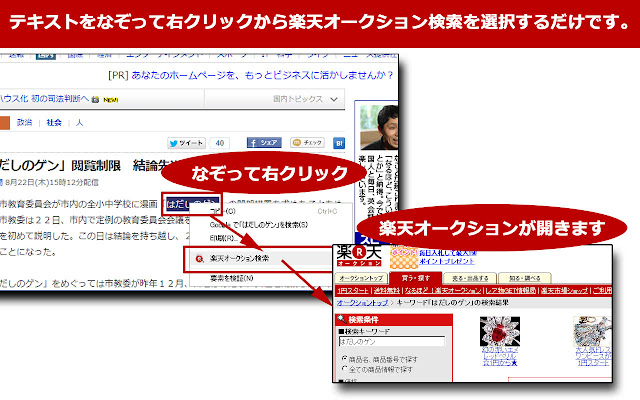Open the 国内トピックス dropdown
The height and width of the screenshot is (400, 640).
click(x=305, y=99)
